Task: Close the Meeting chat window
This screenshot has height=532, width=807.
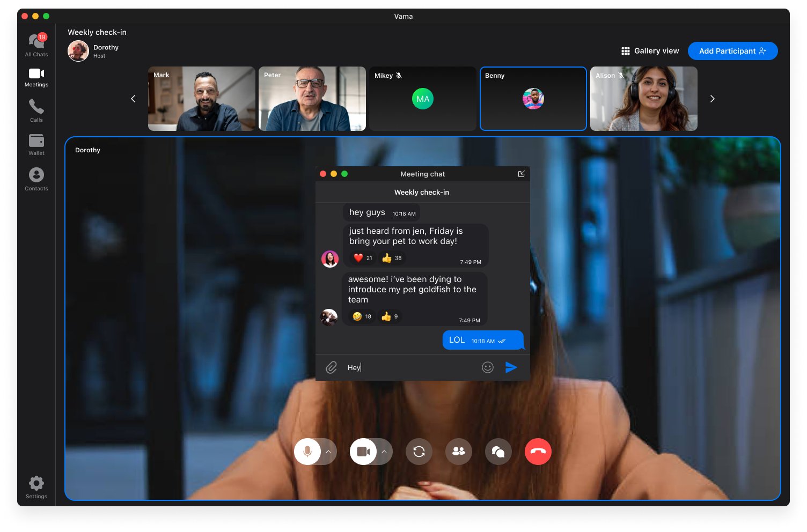Action: click(323, 174)
